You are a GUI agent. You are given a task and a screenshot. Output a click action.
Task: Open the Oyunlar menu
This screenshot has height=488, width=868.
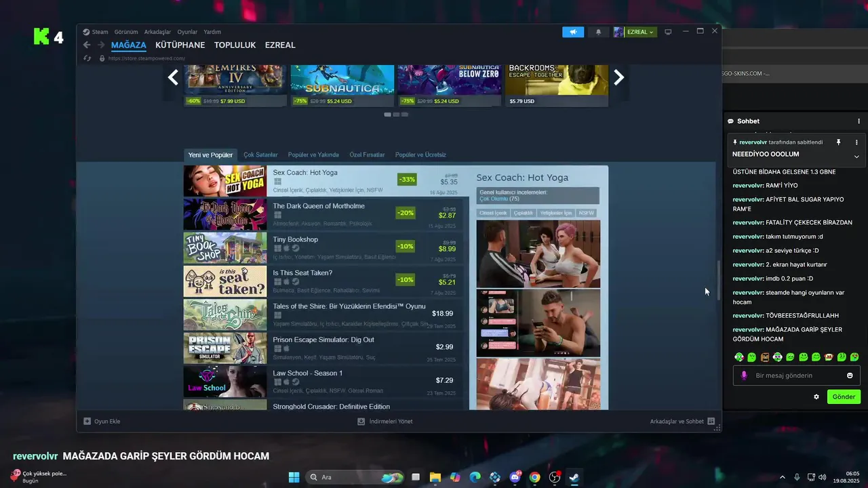pyautogui.click(x=187, y=32)
